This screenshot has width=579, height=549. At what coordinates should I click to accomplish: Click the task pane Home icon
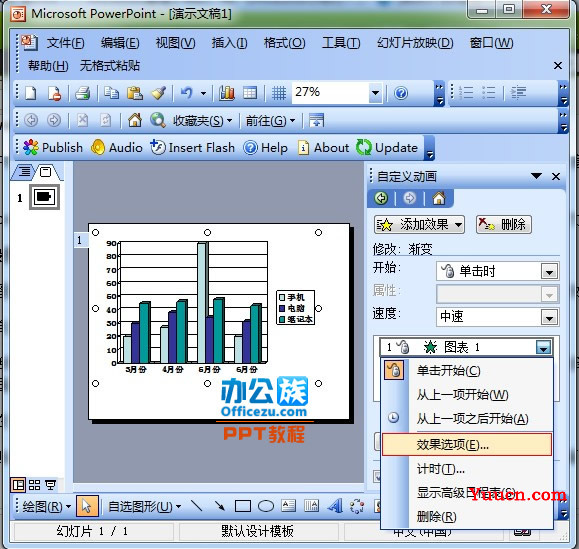[x=439, y=198]
